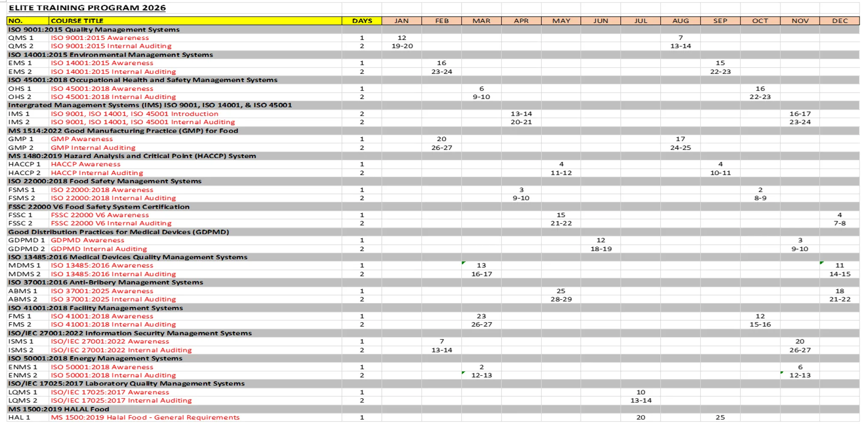
Task: Select LQMS 1 July date cell 10
Action: coord(641,392)
